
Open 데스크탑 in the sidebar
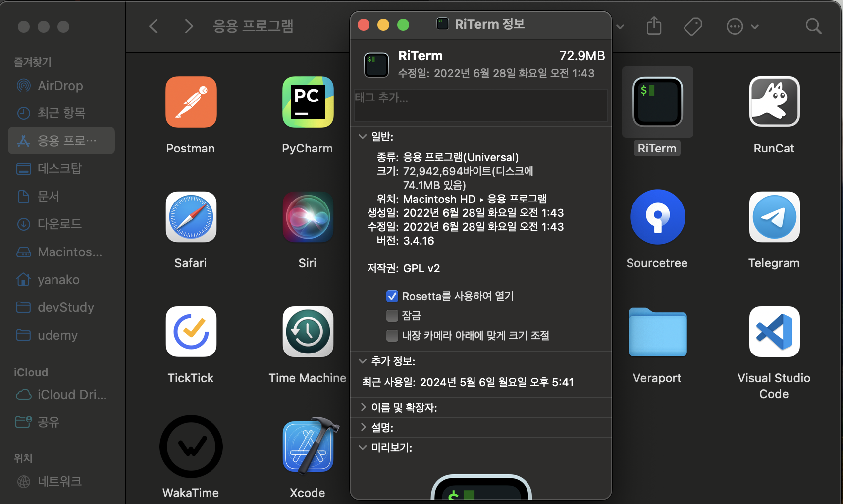61,169
